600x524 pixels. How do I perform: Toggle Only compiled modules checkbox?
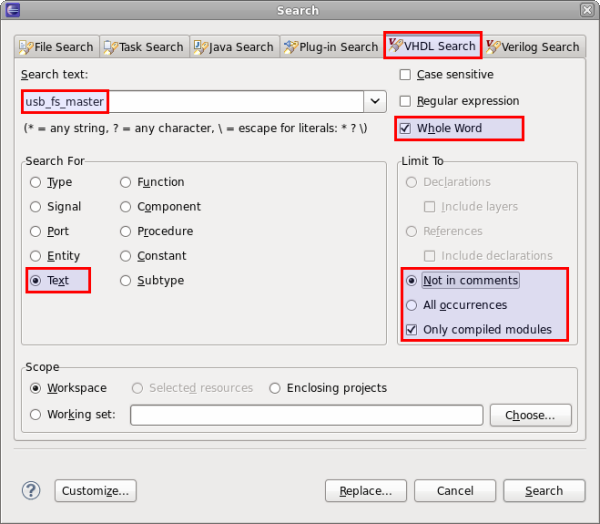(411, 330)
